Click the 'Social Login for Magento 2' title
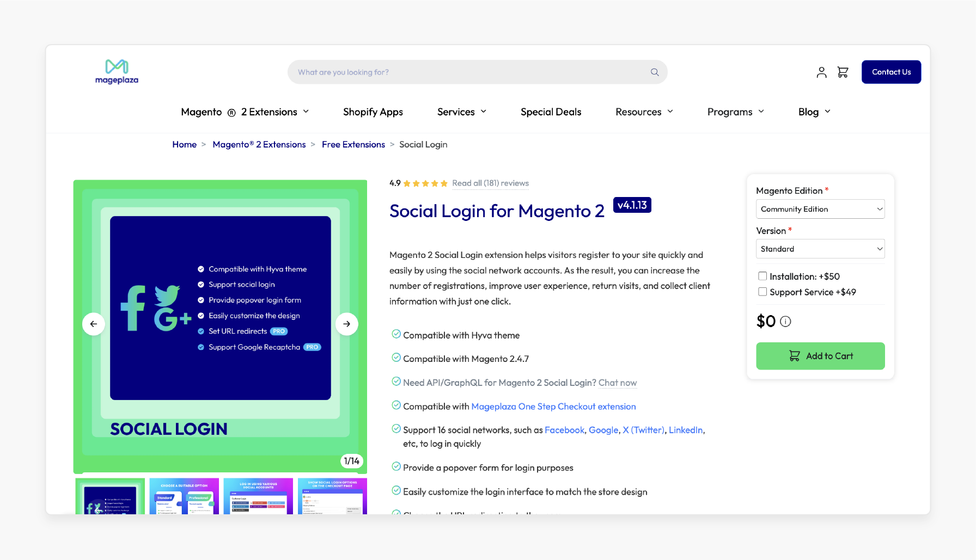The width and height of the screenshot is (976, 560). (x=497, y=211)
